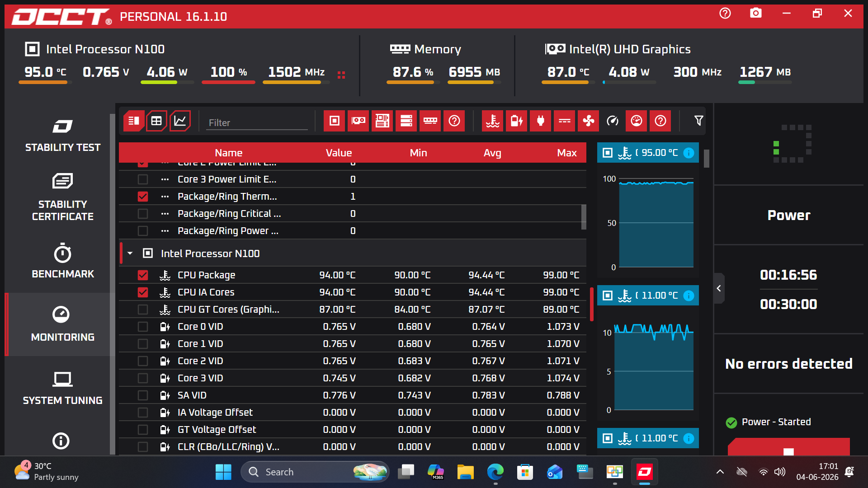Select the table layout view icon

pos(156,121)
